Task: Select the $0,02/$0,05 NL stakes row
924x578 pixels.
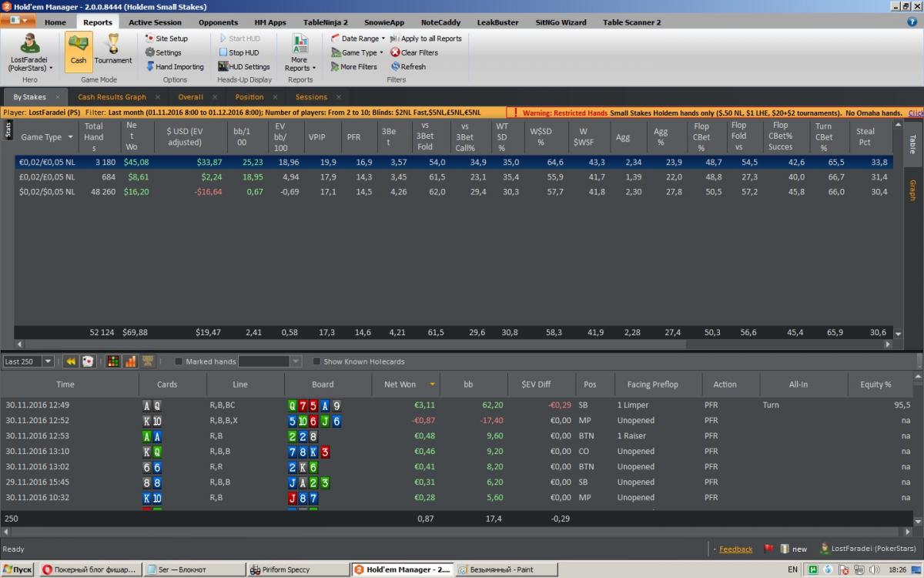Action: point(453,192)
